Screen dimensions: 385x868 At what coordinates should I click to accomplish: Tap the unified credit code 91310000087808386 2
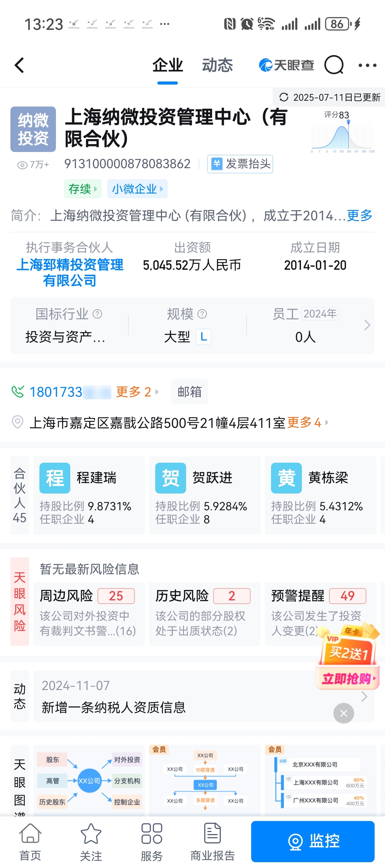pos(127,164)
